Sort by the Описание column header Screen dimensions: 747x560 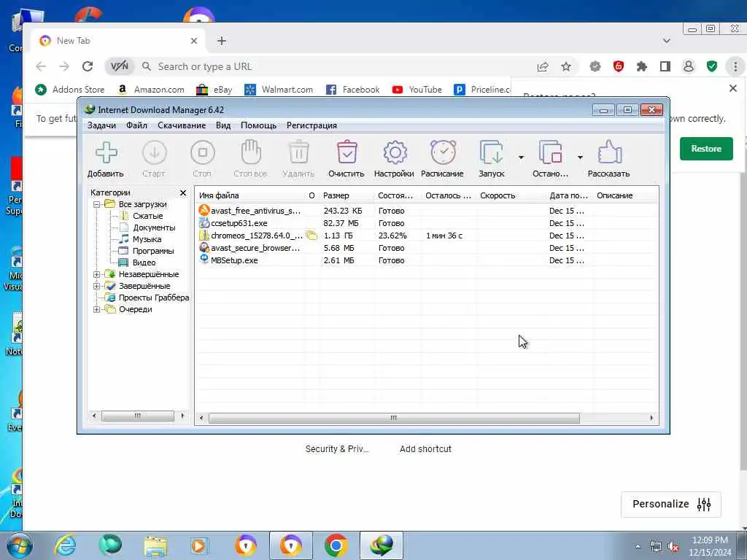[625, 195]
